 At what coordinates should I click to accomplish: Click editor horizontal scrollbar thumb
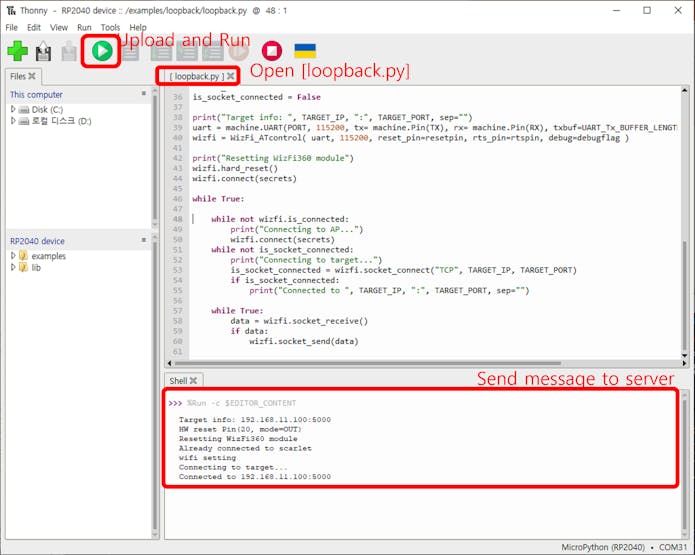[368, 363]
